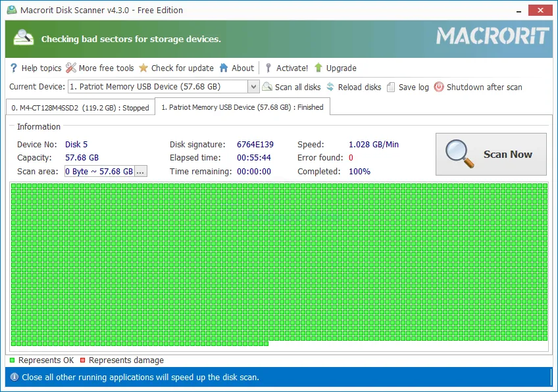Click Time remaining value 00:00:00
The width and height of the screenshot is (558, 392).
click(254, 172)
